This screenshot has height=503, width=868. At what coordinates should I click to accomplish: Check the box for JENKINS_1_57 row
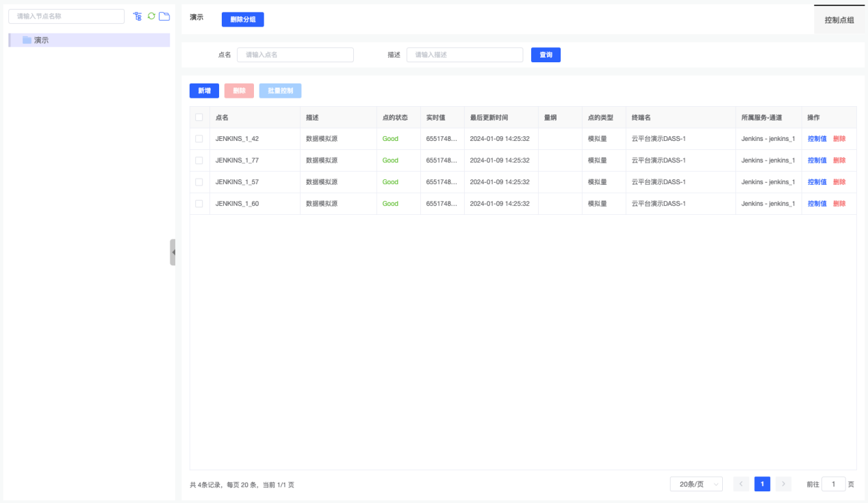pyautogui.click(x=199, y=182)
